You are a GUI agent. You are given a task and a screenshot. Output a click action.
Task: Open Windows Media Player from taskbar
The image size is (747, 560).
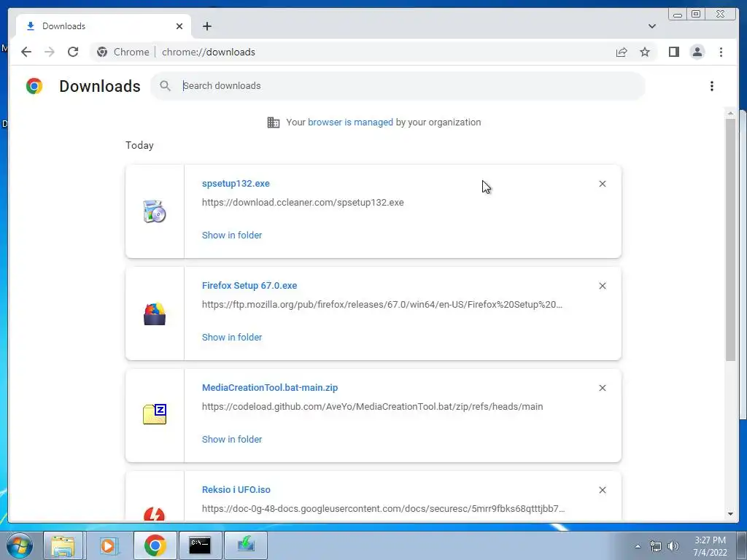pyautogui.click(x=109, y=545)
